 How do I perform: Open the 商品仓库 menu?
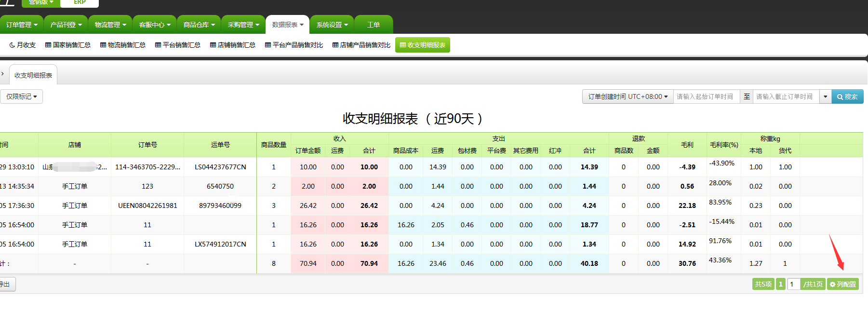click(199, 25)
